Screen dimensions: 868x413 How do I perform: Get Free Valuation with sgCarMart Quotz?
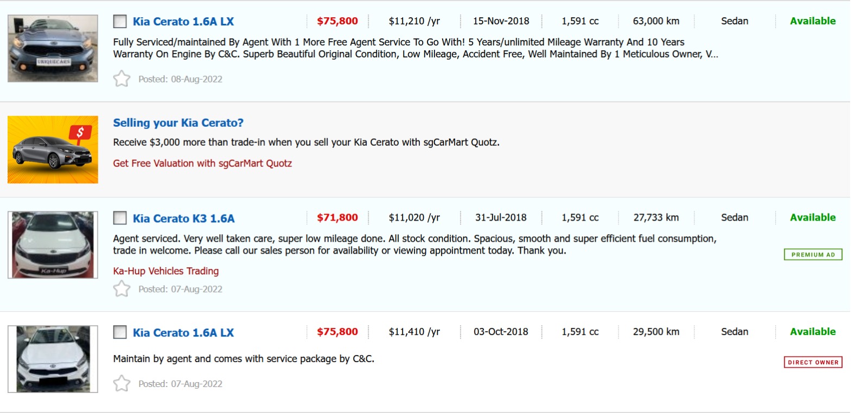202,163
